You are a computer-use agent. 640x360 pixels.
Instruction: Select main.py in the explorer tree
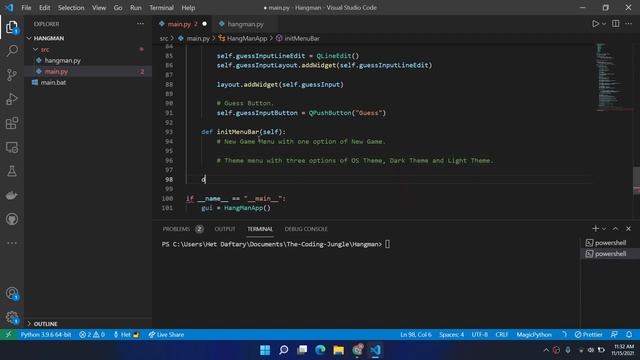tap(56, 71)
